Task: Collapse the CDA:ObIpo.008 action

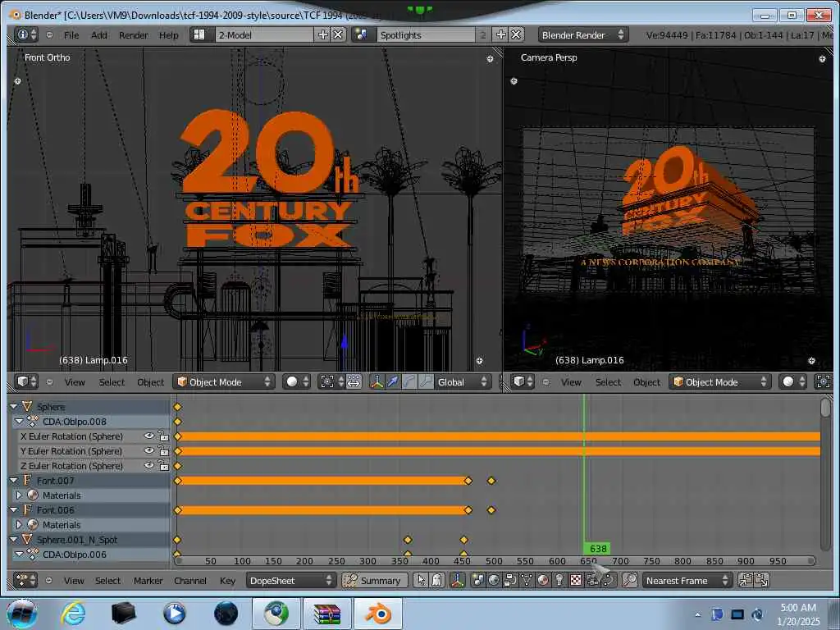Action: 20,422
